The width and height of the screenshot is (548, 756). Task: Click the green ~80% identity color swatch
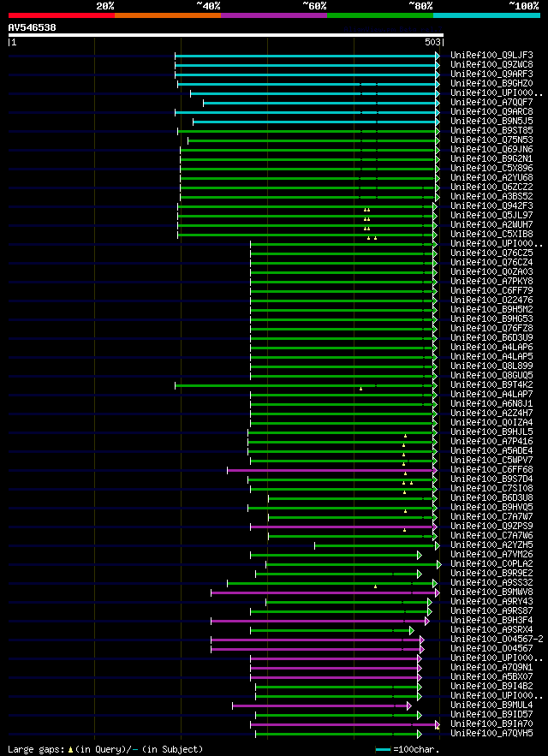point(380,15)
